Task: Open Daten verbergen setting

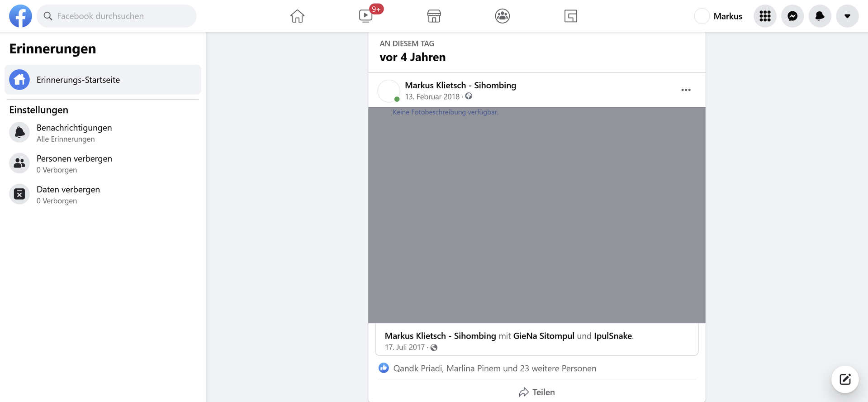Action: pyautogui.click(x=68, y=194)
